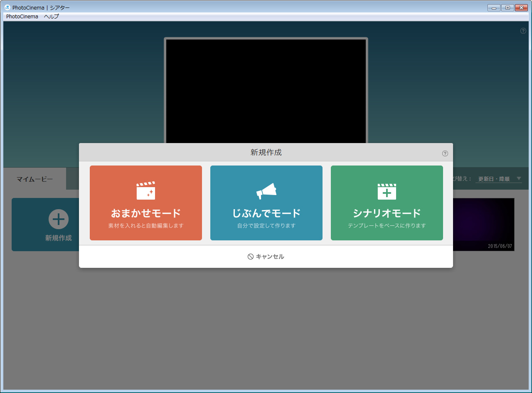Open the ヘルプ menu

(x=52, y=16)
